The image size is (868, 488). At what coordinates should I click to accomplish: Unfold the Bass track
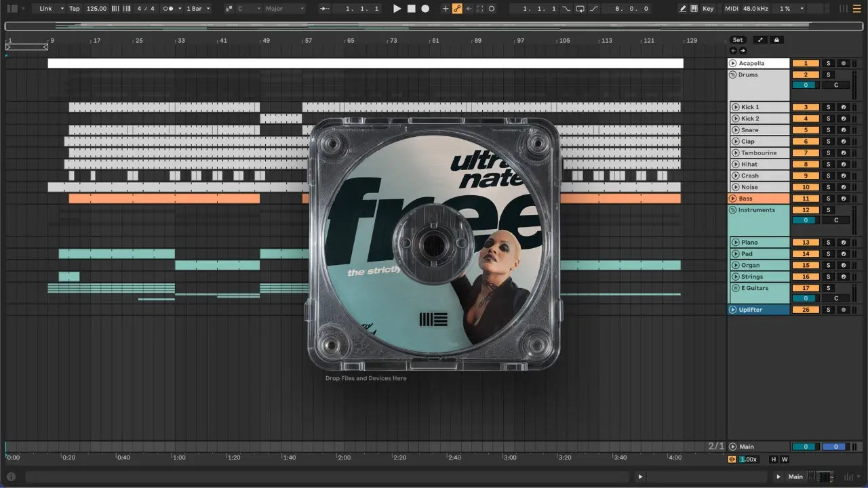coord(733,199)
